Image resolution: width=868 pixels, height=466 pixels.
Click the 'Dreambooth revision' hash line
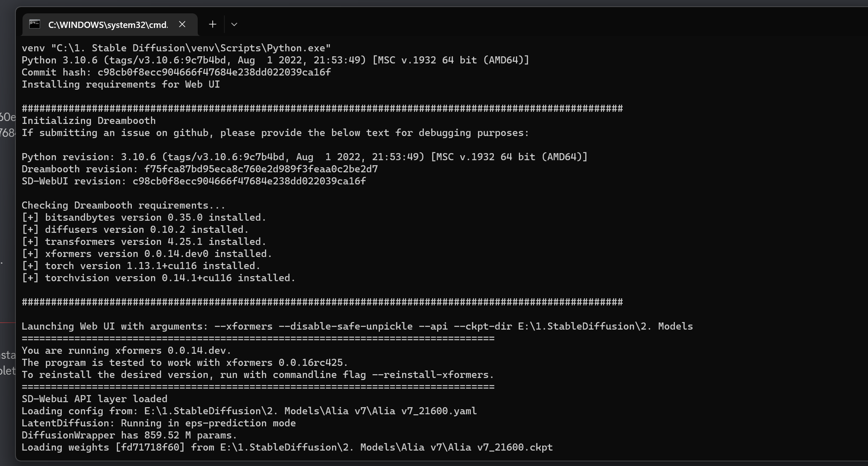click(x=200, y=169)
